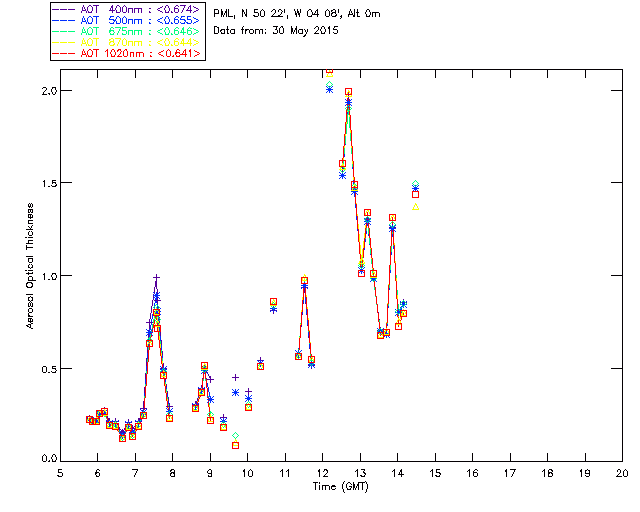Click the 1.0 y-axis tick label
640x512 pixels.
click(x=49, y=276)
